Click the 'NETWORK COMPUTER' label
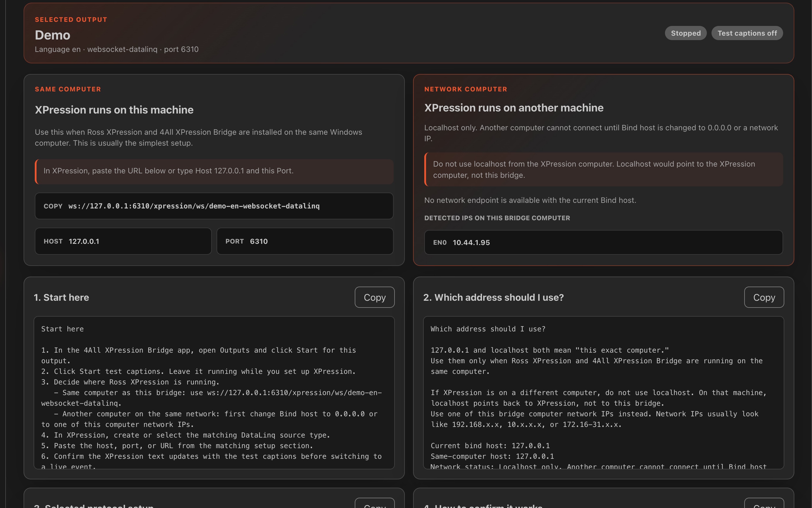 (466, 89)
